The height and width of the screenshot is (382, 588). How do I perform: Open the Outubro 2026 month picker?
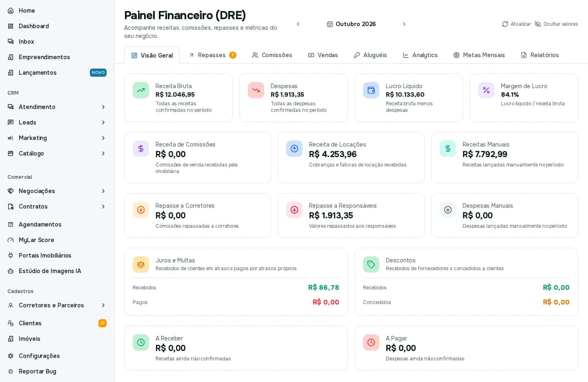click(x=351, y=24)
